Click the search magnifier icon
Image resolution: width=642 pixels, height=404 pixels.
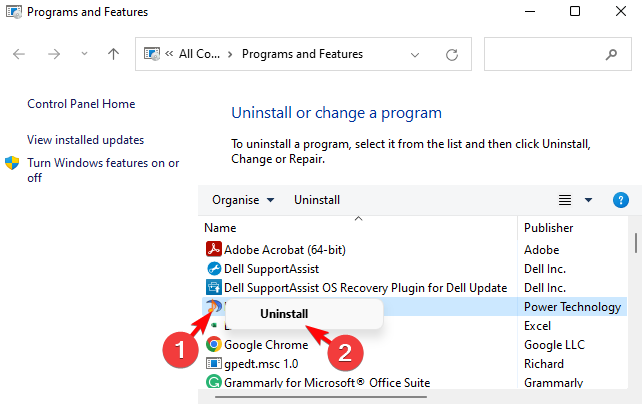[x=610, y=54]
